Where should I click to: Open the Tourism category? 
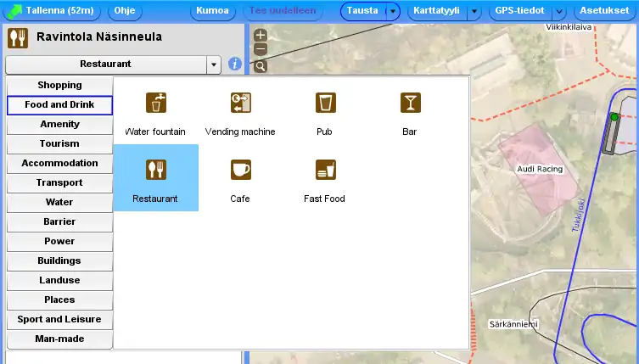[59, 144]
